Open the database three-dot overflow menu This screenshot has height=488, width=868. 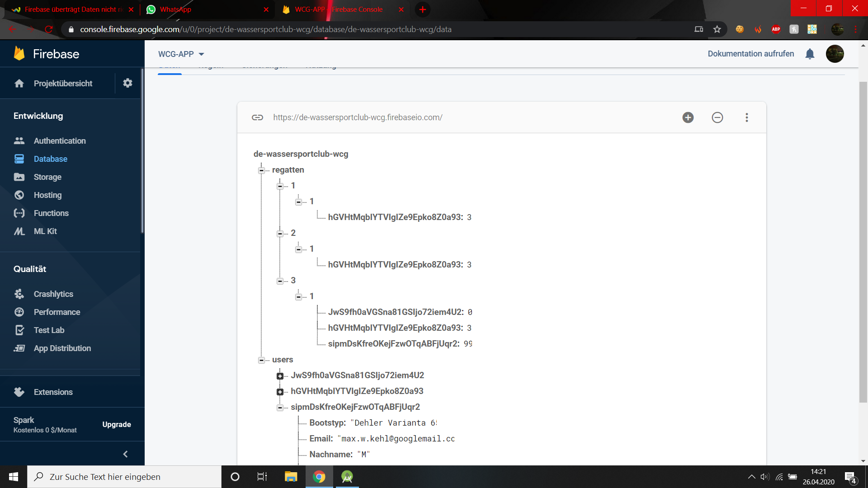tap(747, 117)
